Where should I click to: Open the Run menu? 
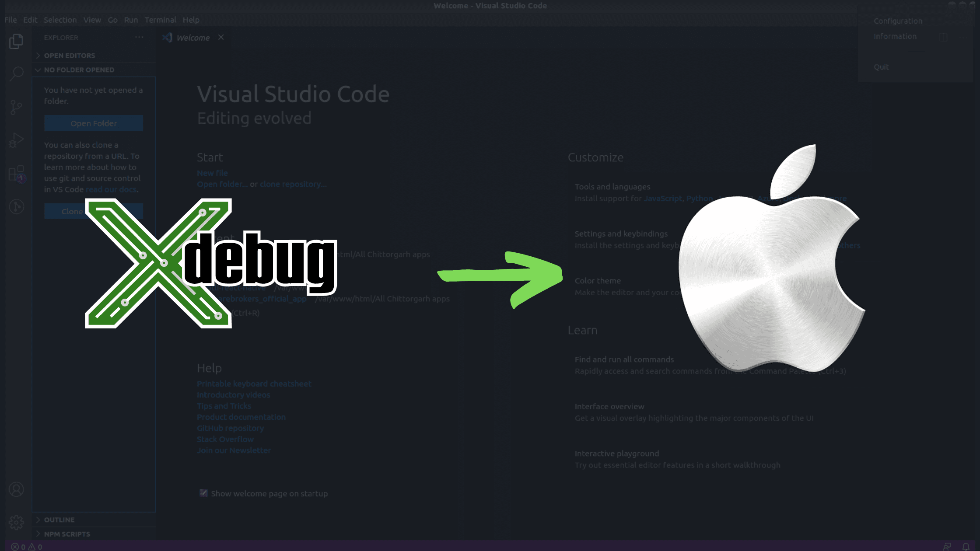(131, 20)
